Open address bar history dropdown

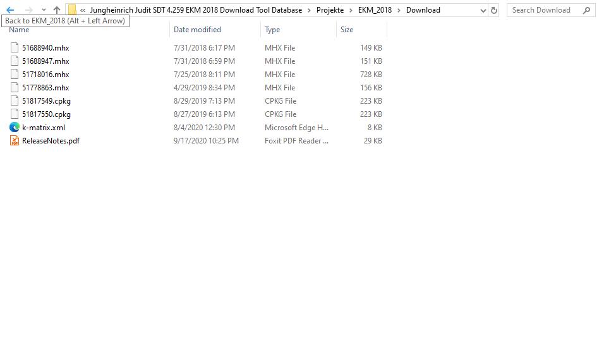click(483, 10)
